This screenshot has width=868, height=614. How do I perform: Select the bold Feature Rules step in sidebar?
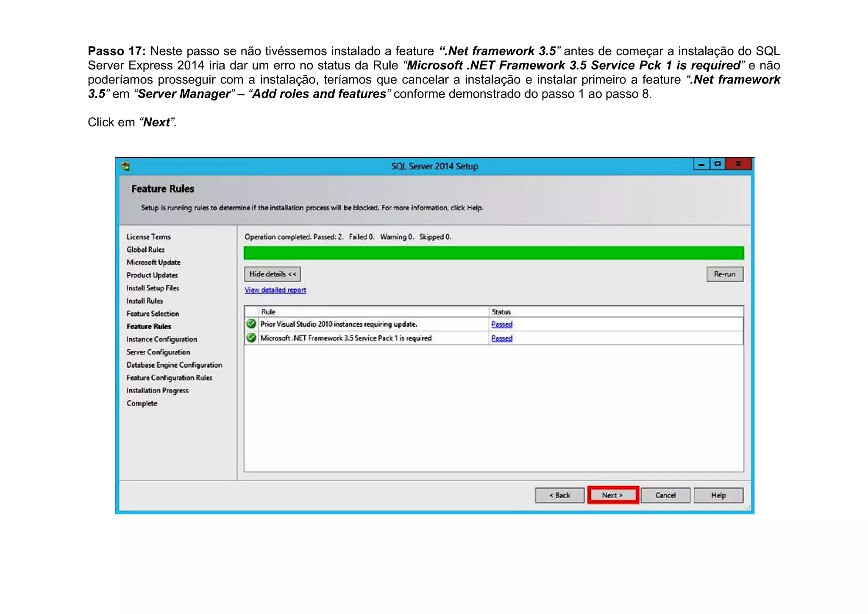149,327
